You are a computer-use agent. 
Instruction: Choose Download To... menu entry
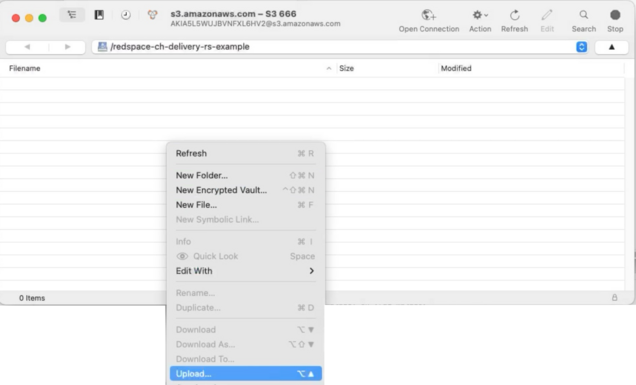coord(245,359)
